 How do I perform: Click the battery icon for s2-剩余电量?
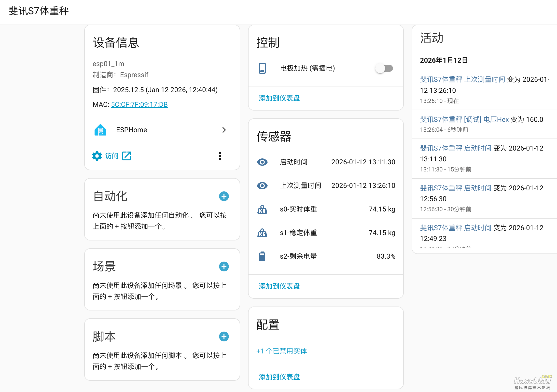pos(262,256)
